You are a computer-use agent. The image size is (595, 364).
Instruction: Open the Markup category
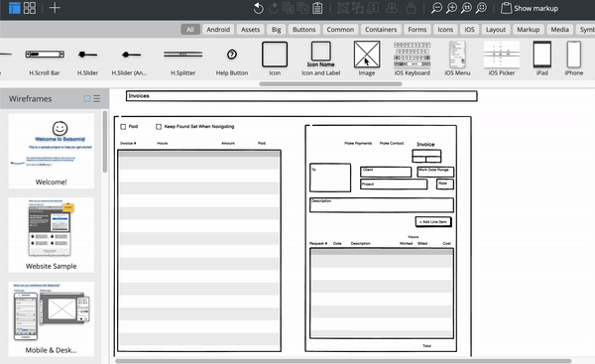(x=529, y=29)
